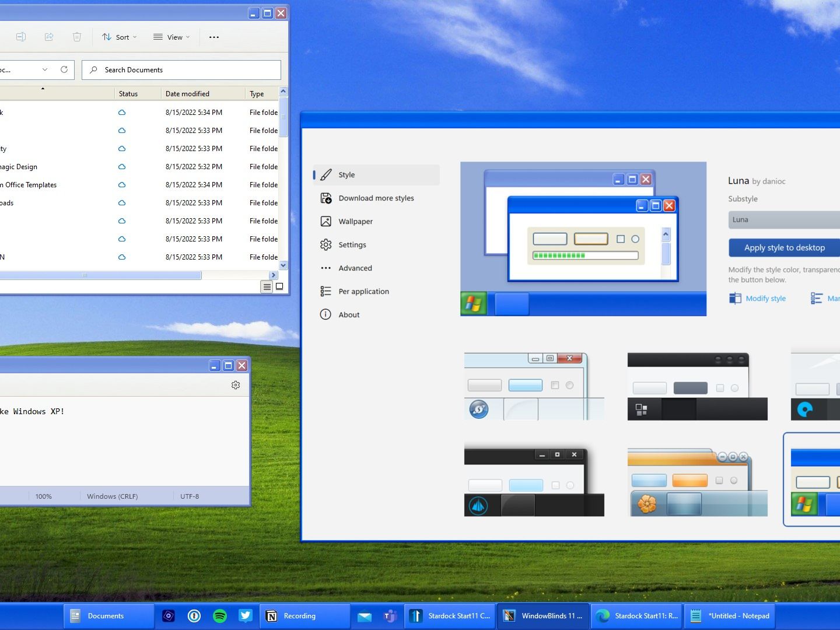840x630 pixels.
Task: Click the cloud status icon of agic Design row
Action: (122, 167)
